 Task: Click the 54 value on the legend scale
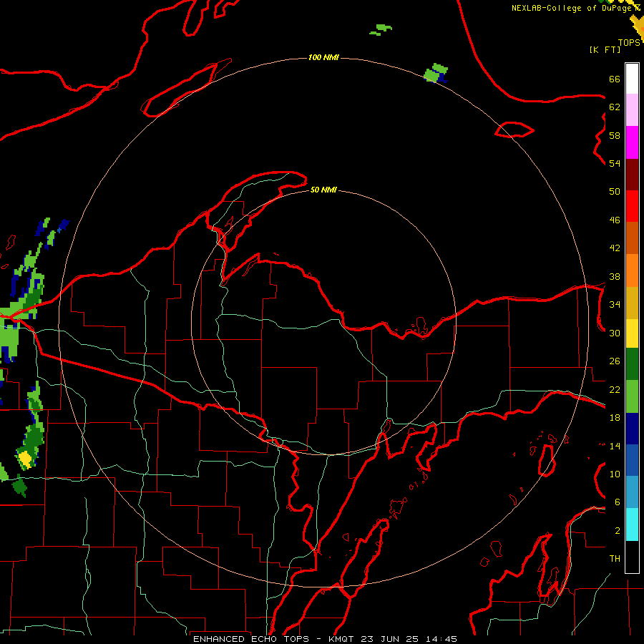tap(615, 163)
